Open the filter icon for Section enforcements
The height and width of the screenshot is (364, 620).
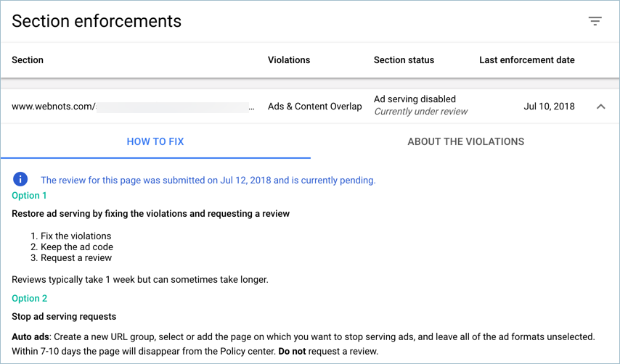pyautogui.click(x=595, y=21)
